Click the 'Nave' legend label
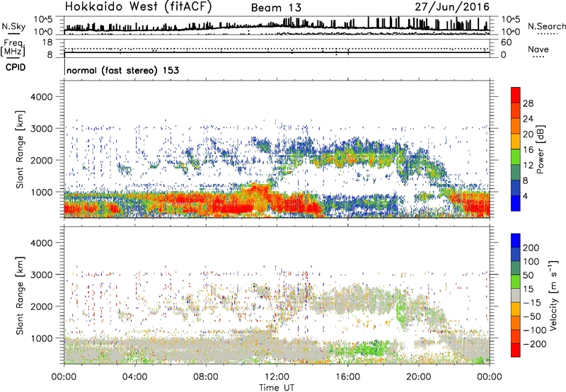This screenshot has width=566, height=392. pos(538,49)
